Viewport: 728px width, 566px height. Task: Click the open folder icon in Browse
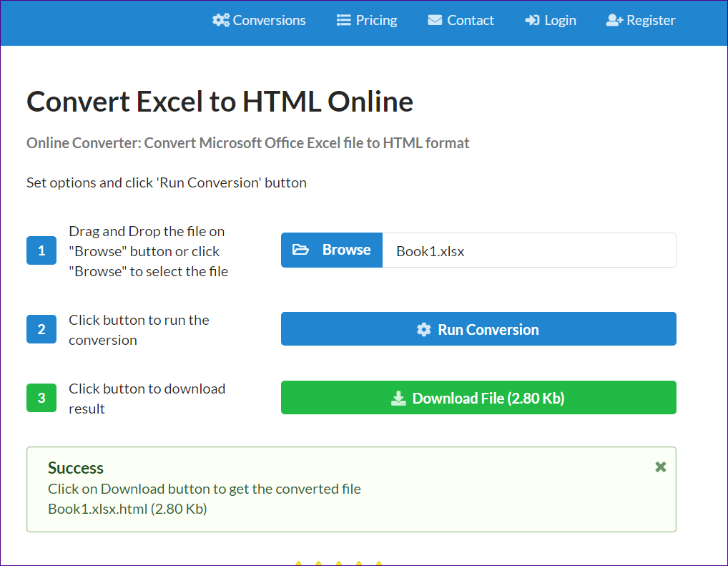[x=301, y=250]
